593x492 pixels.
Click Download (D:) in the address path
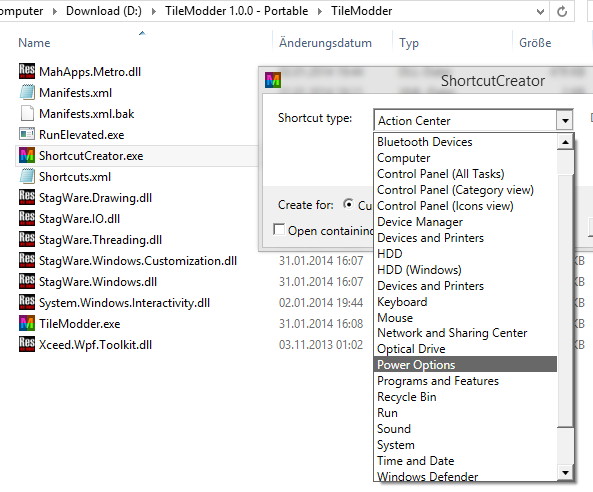[104, 11]
